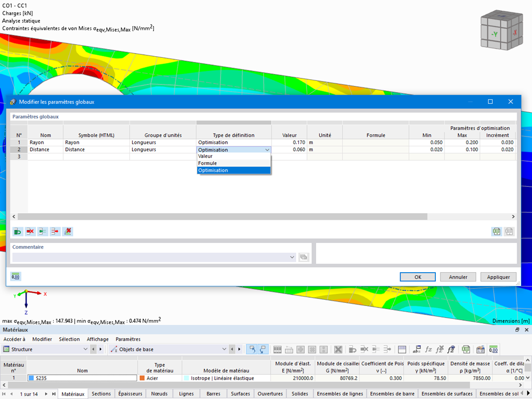
Task: Click the grayed Excel import icon in the dialog
Action: (x=509, y=232)
